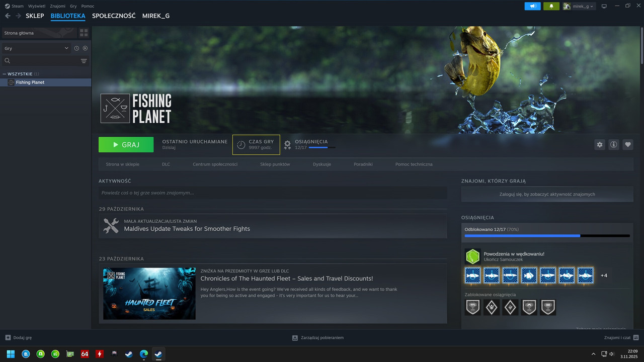Image resolution: width=644 pixels, height=362 pixels.
Task: Click the activity status input field
Action: pyautogui.click(x=273, y=193)
